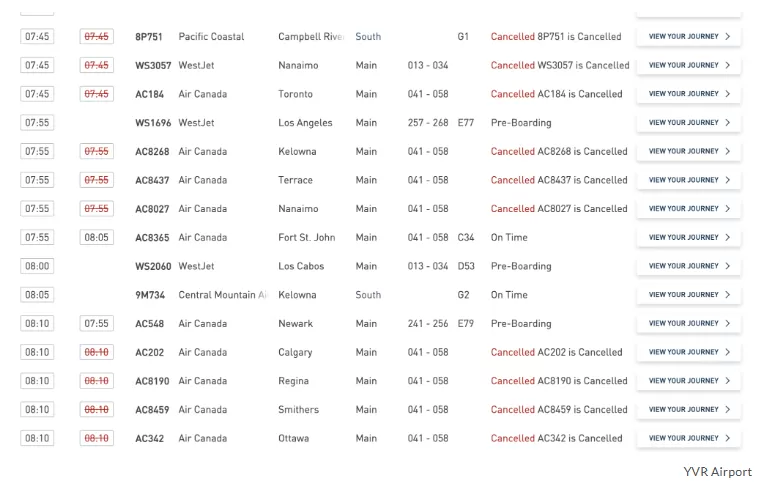View your journey for AC8437 Terrace flight
764x483 pixels.
pyautogui.click(x=689, y=180)
